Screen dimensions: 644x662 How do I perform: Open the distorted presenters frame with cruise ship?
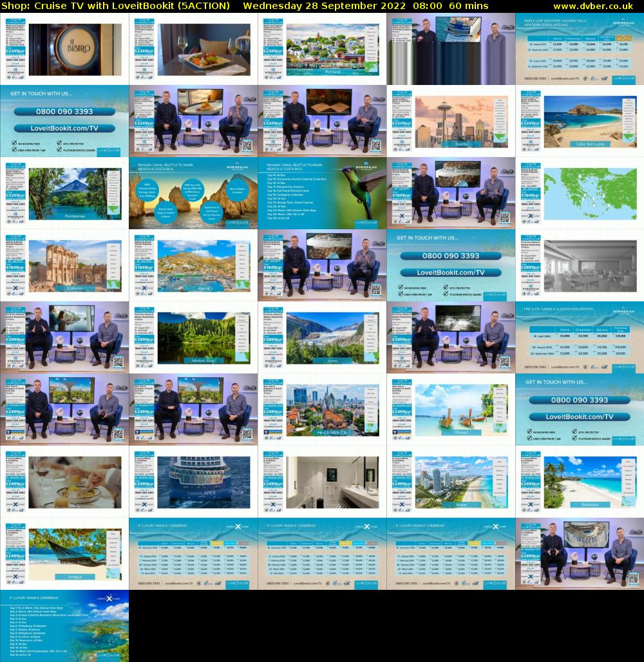pyautogui.click(x=451, y=49)
